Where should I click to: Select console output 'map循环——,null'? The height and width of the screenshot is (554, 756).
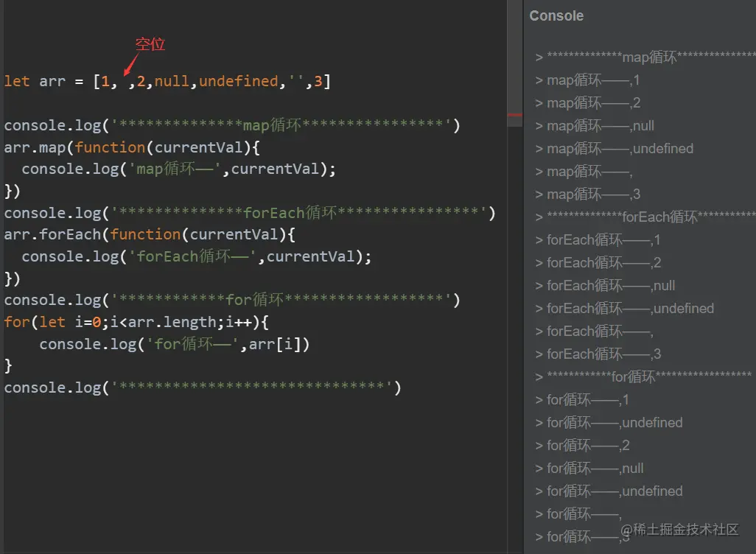click(595, 126)
